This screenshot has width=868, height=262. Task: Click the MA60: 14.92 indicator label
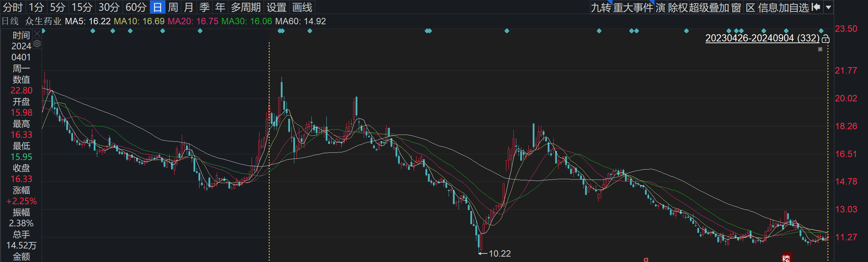300,21
